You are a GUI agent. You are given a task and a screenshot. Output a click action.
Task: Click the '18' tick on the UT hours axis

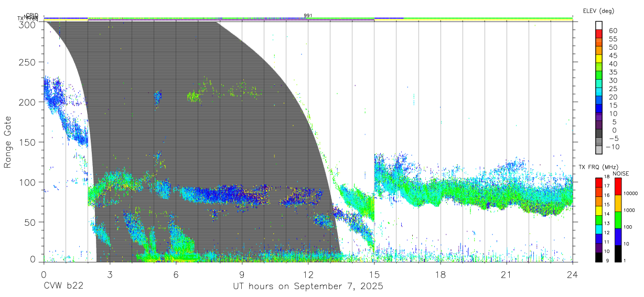pyautogui.click(x=440, y=274)
